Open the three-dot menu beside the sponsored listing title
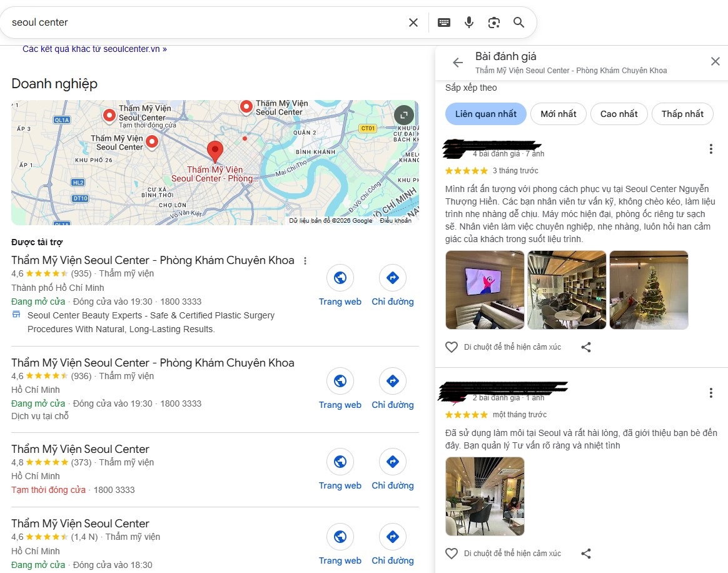 (x=305, y=261)
